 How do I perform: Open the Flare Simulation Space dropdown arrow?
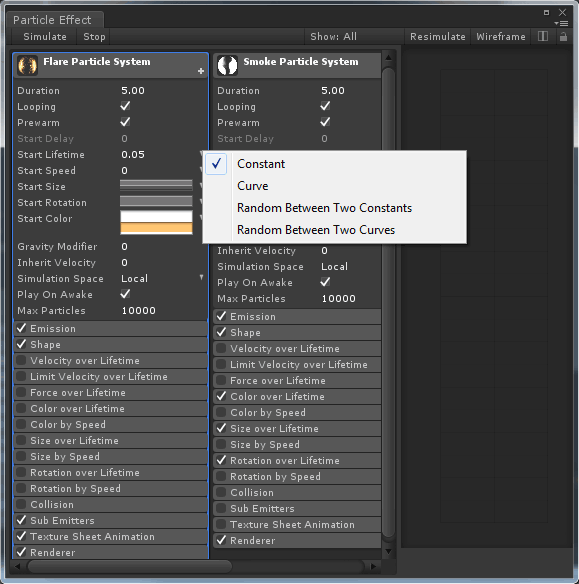201,277
